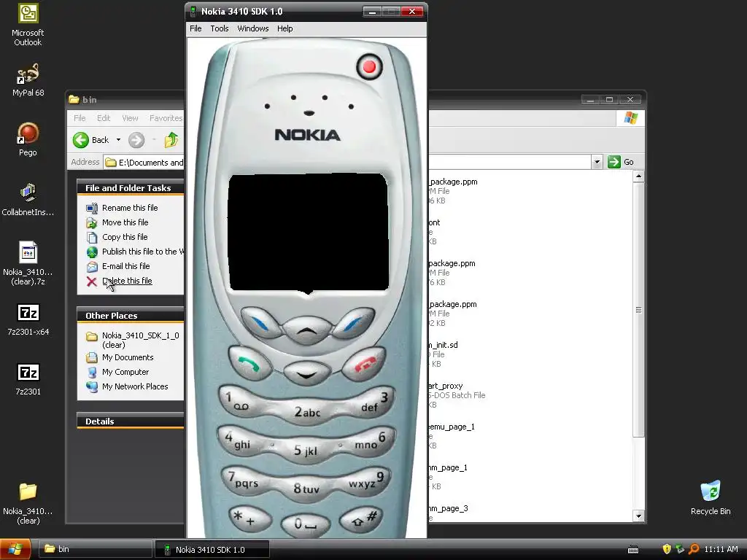
Task: Expand the address bar dropdown
Action: [597, 162]
